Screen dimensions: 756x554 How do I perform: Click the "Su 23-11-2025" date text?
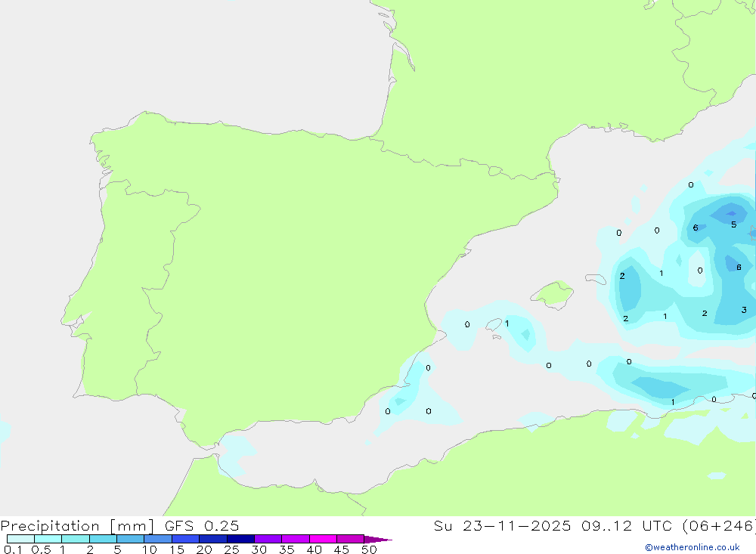tap(503, 526)
